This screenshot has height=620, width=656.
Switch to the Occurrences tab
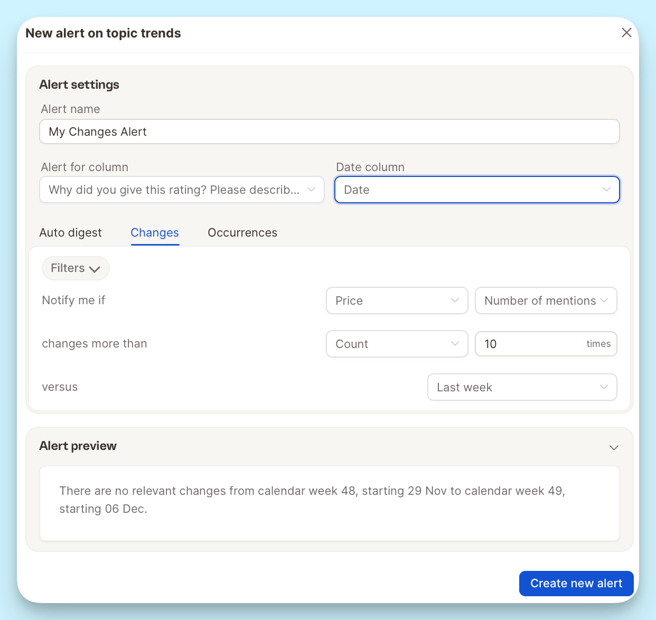[x=242, y=233]
